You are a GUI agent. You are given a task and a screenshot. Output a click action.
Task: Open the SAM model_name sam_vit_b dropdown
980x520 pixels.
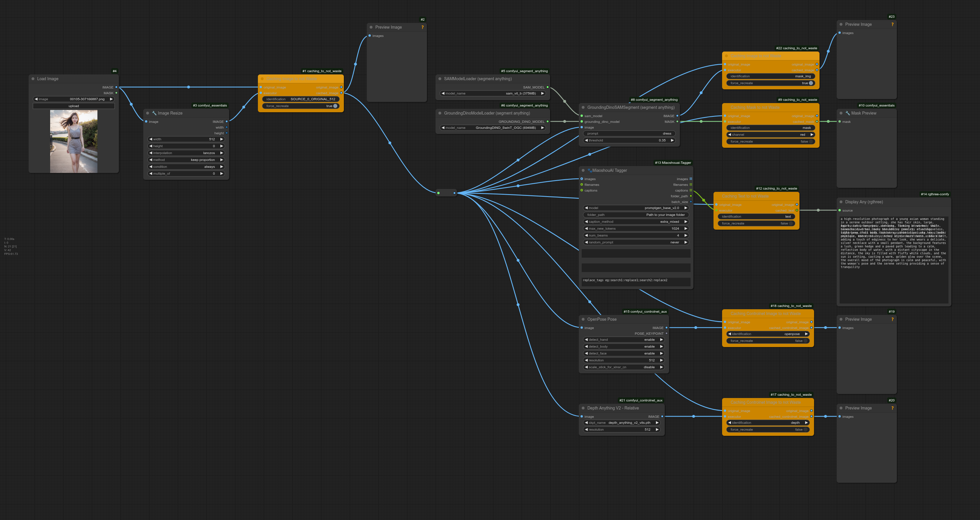pos(492,94)
